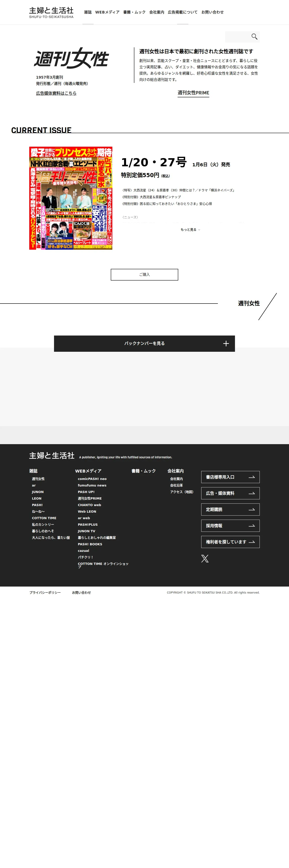Click the plus icon on the back-numbers bar
Viewport: 289px width, 868px height.
pyautogui.click(x=226, y=343)
